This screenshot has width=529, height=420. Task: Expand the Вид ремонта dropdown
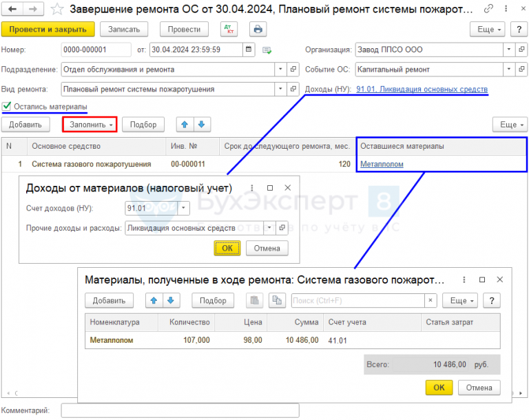pyautogui.click(x=280, y=89)
